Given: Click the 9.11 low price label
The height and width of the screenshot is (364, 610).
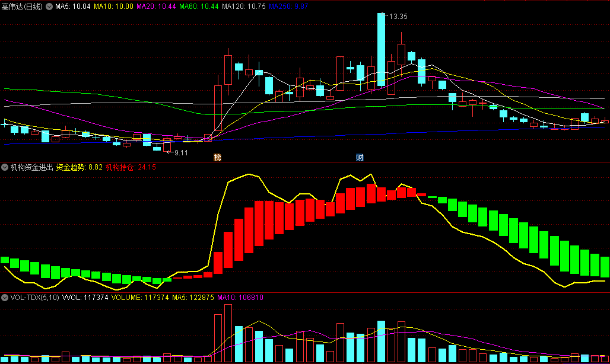Looking at the screenshot, I should (x=181, y=153).
